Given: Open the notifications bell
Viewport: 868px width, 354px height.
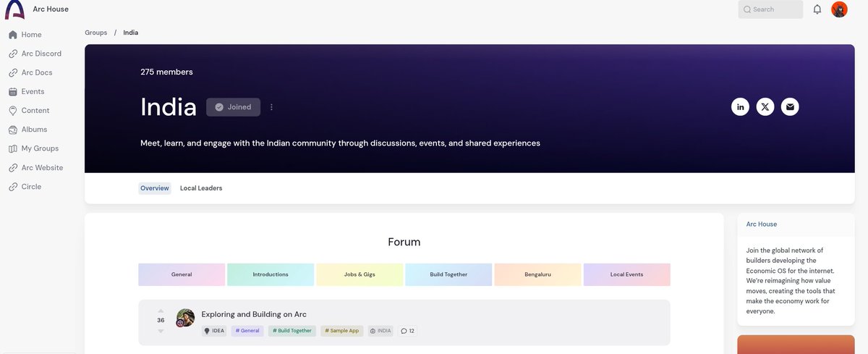Looking at the screenshot, I should pos(817,9).
